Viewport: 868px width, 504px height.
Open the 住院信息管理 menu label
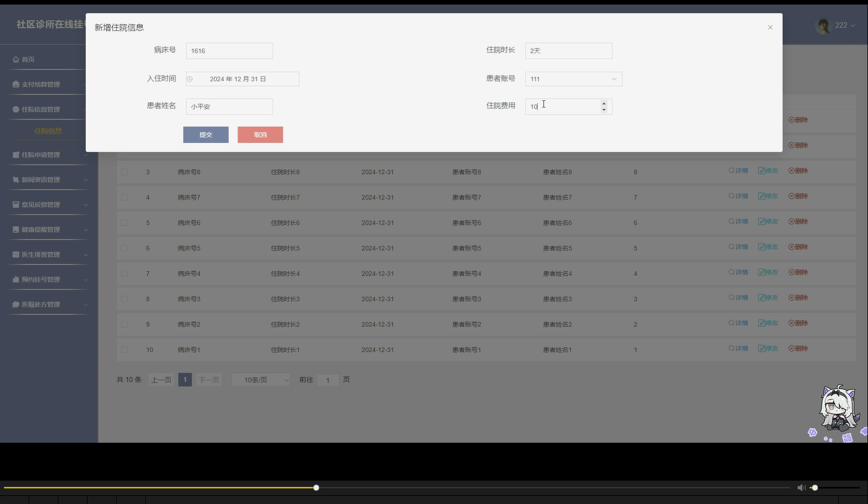41,109
